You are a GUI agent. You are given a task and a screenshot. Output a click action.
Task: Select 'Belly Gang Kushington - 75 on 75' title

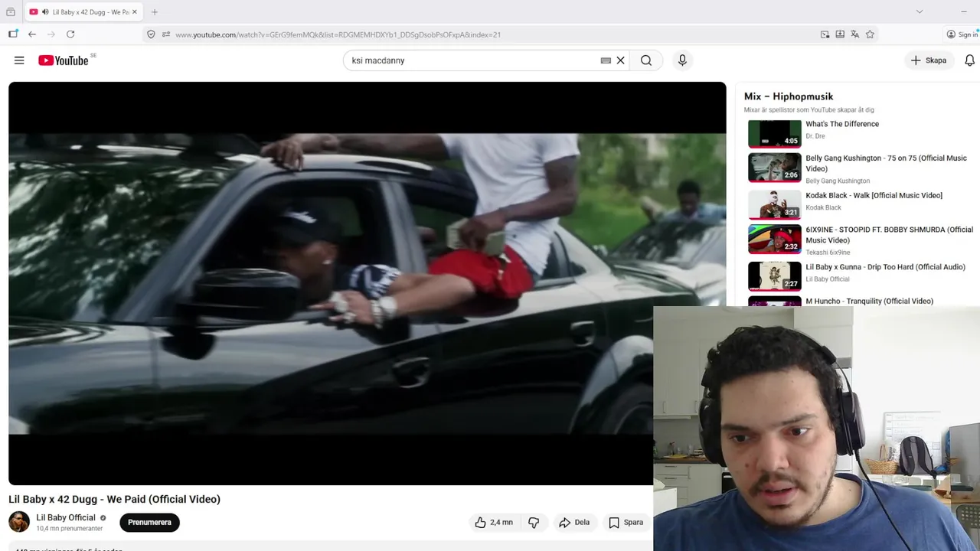pos(886,163)
